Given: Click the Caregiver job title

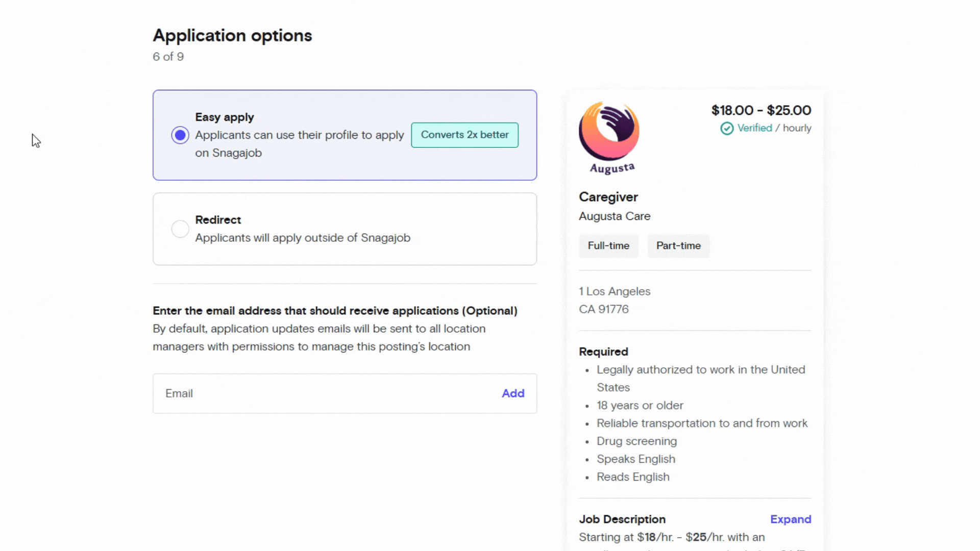Looking at the screenshot, I should [608, 197].
